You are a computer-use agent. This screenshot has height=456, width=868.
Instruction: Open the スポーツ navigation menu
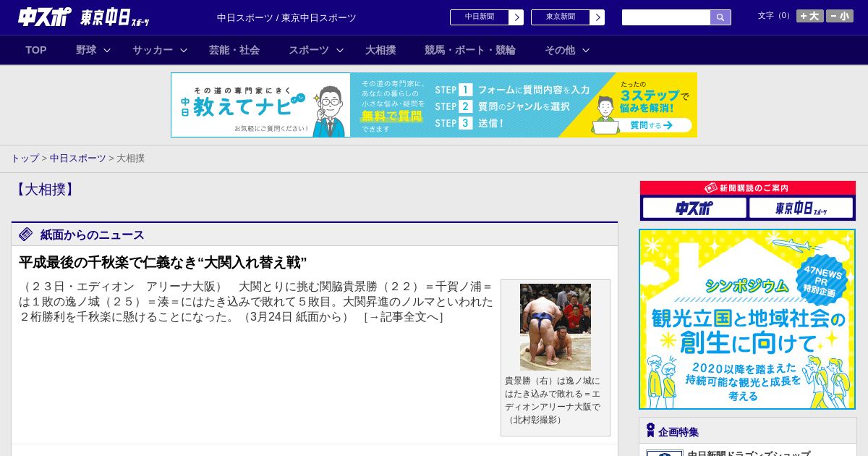pyautogui.click(x=309, y=50)
